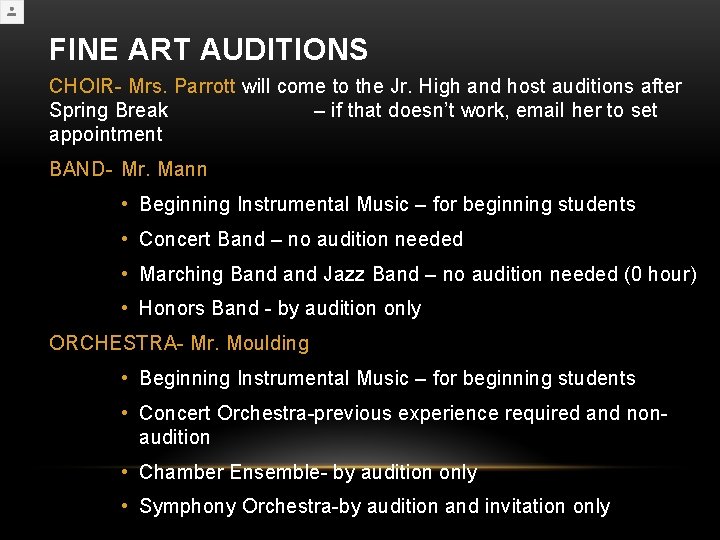The height and width of the screenshot is (540, 720).
Task: Click the bullet dot before Chamber Ensemble
Action: 124,472
